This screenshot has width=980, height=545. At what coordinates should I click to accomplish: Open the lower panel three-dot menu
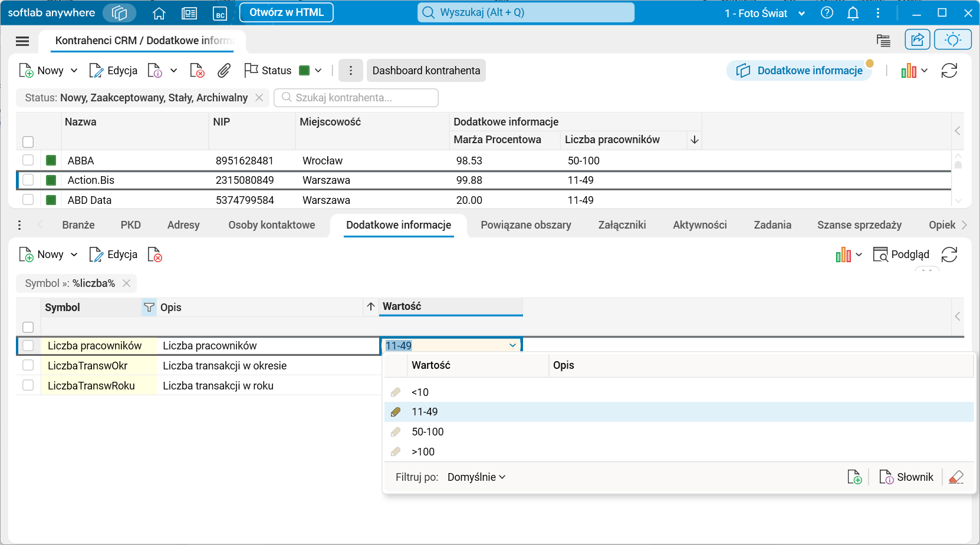19,225
